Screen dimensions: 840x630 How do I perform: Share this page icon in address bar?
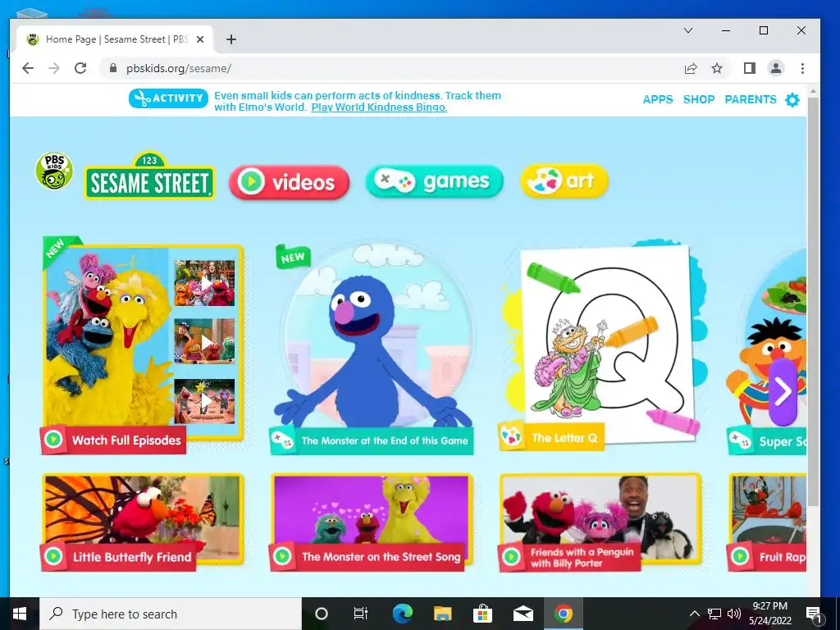click(x=691, y=68)
